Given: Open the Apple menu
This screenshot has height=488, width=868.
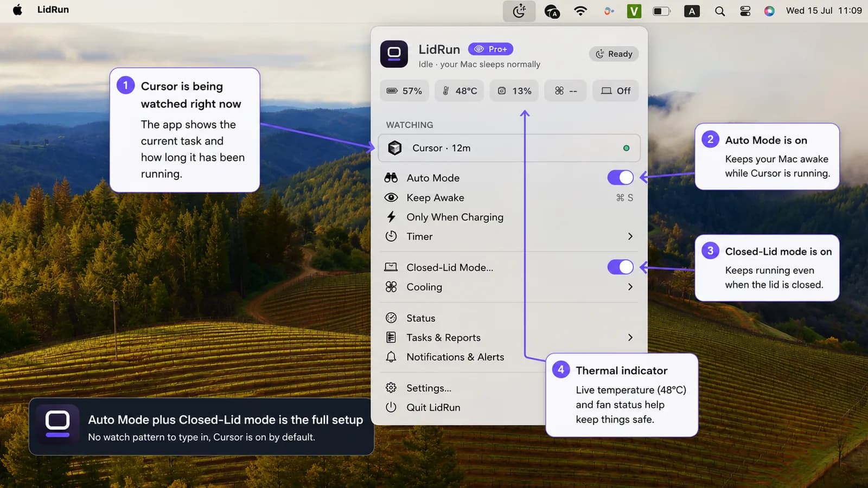Looking at the screenshot, I should [17, 10].
